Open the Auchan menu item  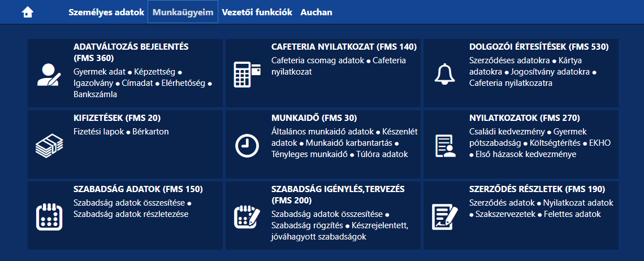[x=316, y=12]
